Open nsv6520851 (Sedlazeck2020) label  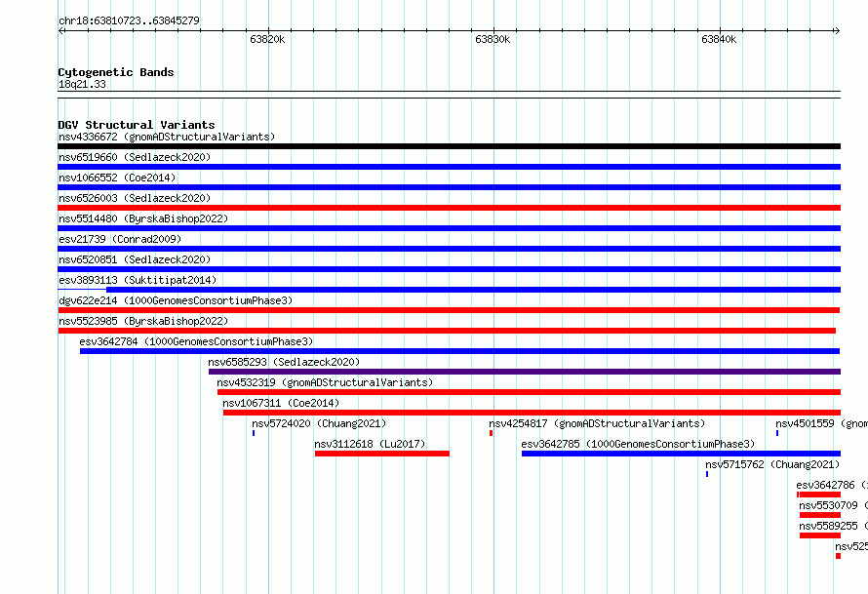(135, 259)
